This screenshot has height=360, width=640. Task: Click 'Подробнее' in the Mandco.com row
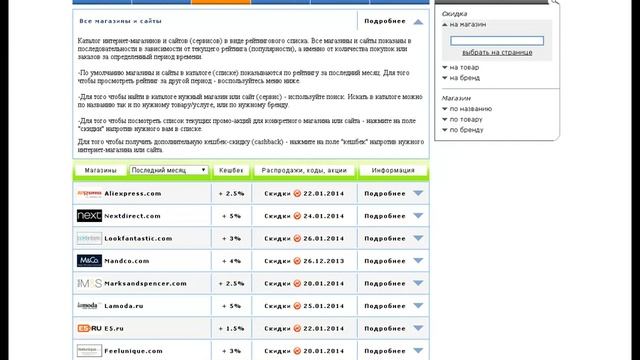point(385,261)
